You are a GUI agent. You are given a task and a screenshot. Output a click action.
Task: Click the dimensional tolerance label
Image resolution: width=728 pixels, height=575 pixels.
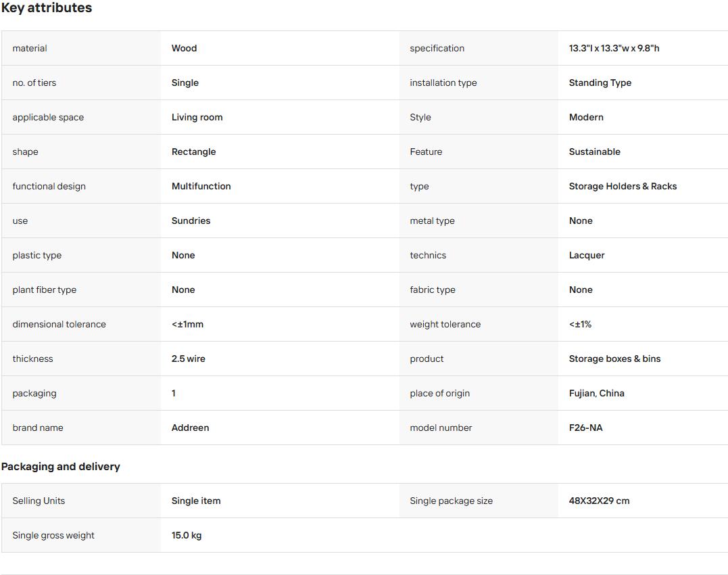pyautogui.click(x=59, y=324)
